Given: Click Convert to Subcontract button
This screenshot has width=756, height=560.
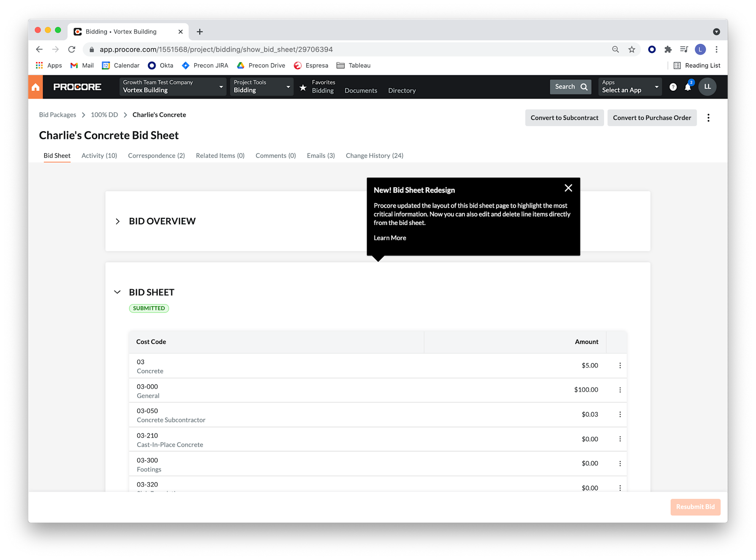Looking at the screenshot, I should pyautogui.click(x=564, y=118).
